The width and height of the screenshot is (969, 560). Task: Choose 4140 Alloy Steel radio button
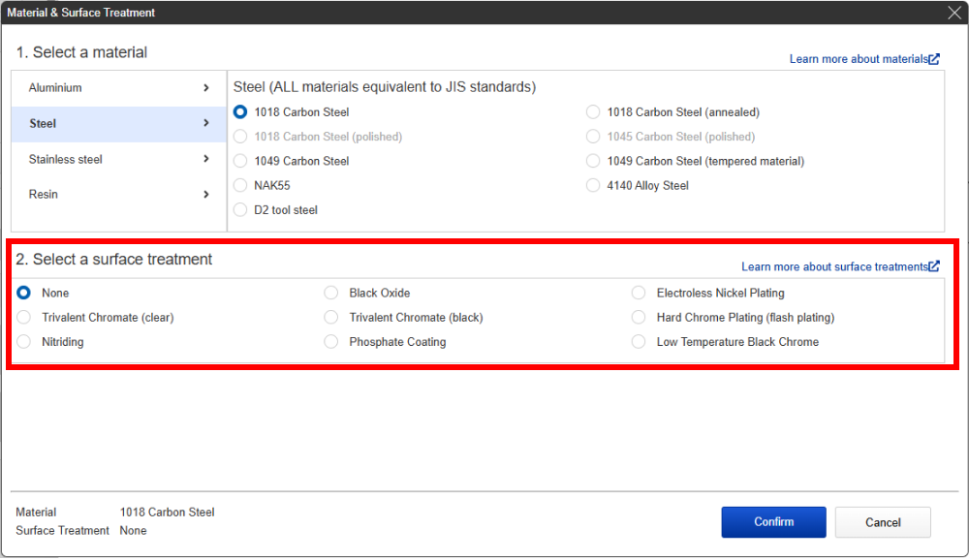click(x=593, y=185)
